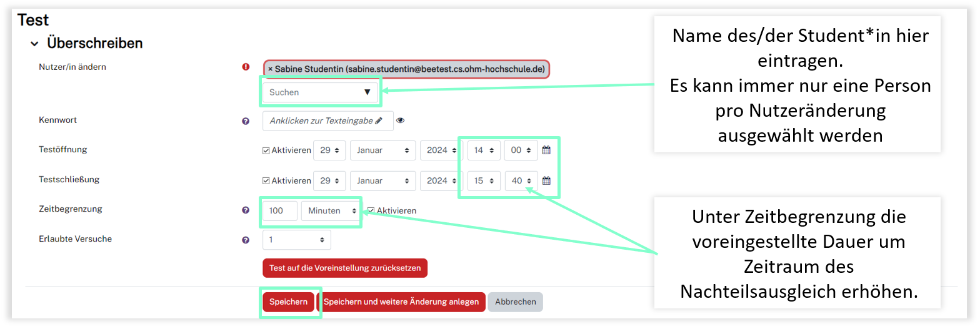This screenshot has height=329, width=980.
Task: Remove Sabine Studentin from selected users
Action: [271, 69]
